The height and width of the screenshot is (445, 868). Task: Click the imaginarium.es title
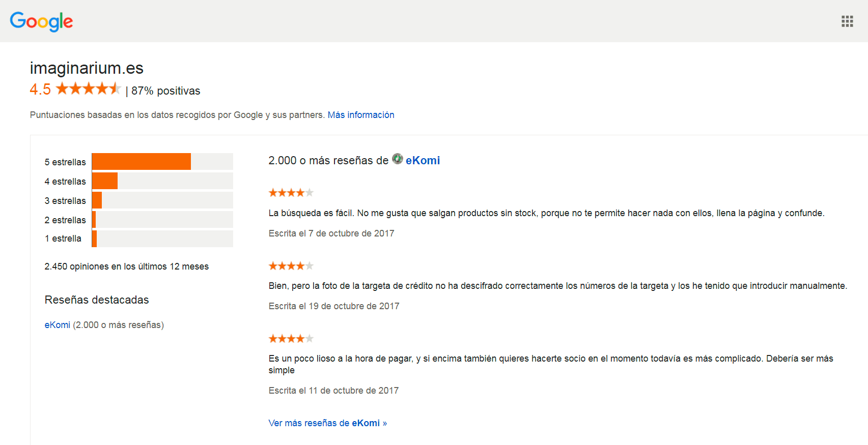pyautogui.click(x=87, y=68)
